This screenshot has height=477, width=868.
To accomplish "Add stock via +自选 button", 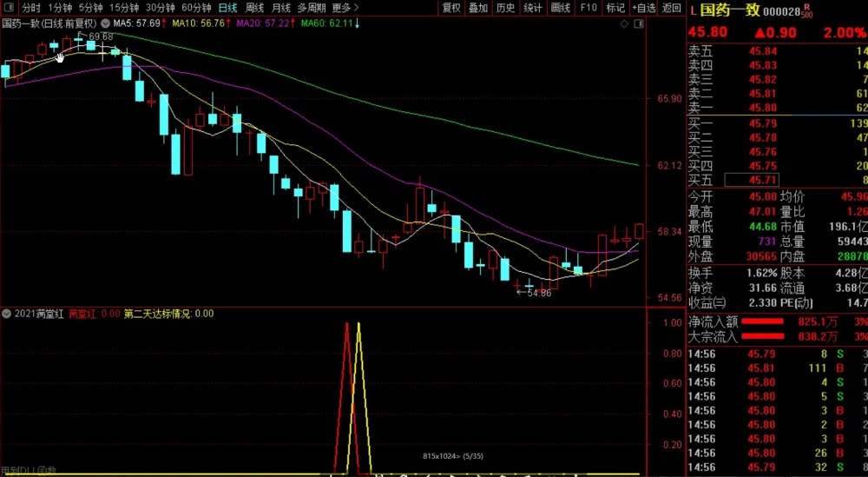I will pyautogui.click(x=644, y=8).
